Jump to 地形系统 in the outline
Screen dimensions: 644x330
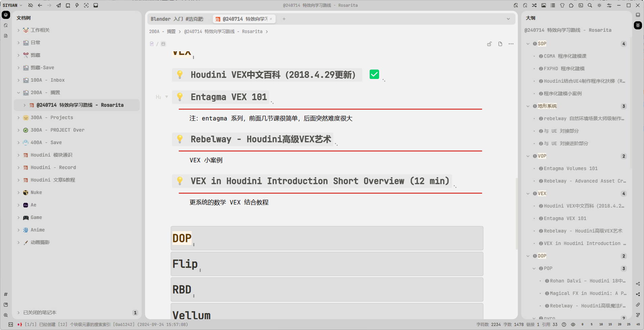click(547, 106)
